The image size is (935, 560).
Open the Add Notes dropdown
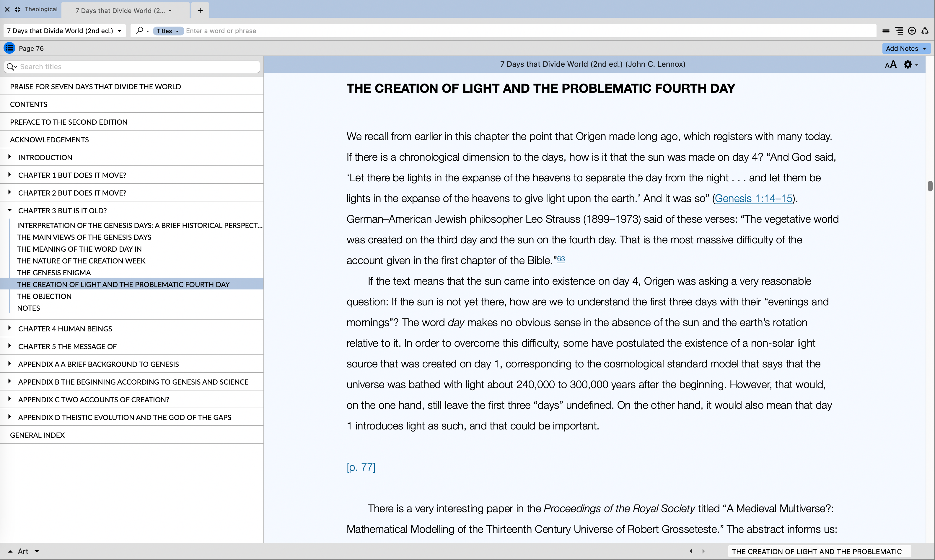click(x=906, y=48)
